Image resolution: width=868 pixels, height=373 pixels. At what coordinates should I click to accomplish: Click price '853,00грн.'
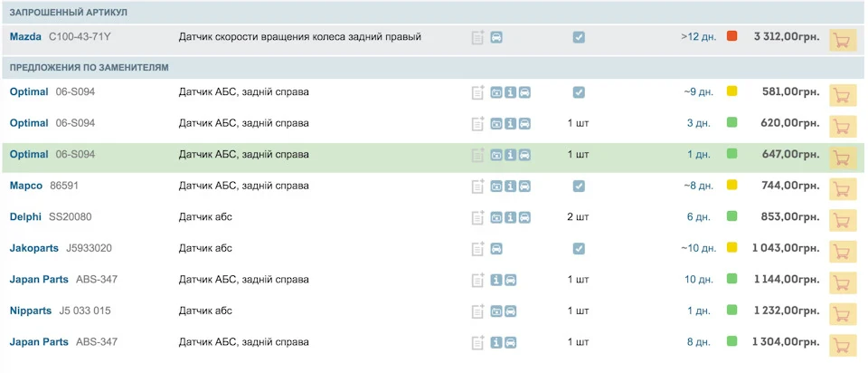(x=791, y=216)
